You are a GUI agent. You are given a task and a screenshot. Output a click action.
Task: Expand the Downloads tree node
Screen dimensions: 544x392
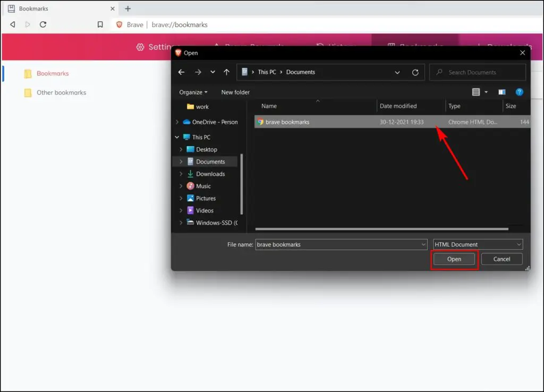click(181, 174)
